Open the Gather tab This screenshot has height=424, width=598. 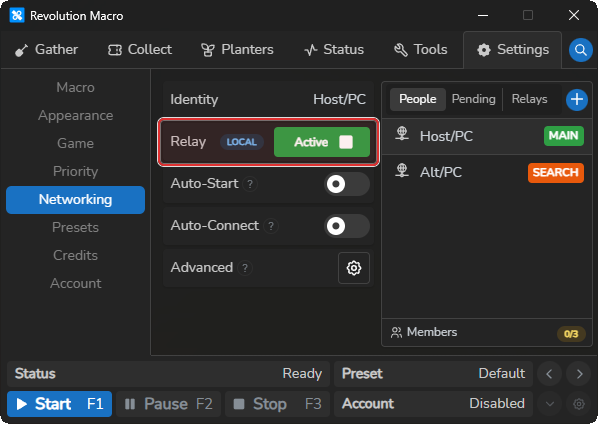click(46, 50)
